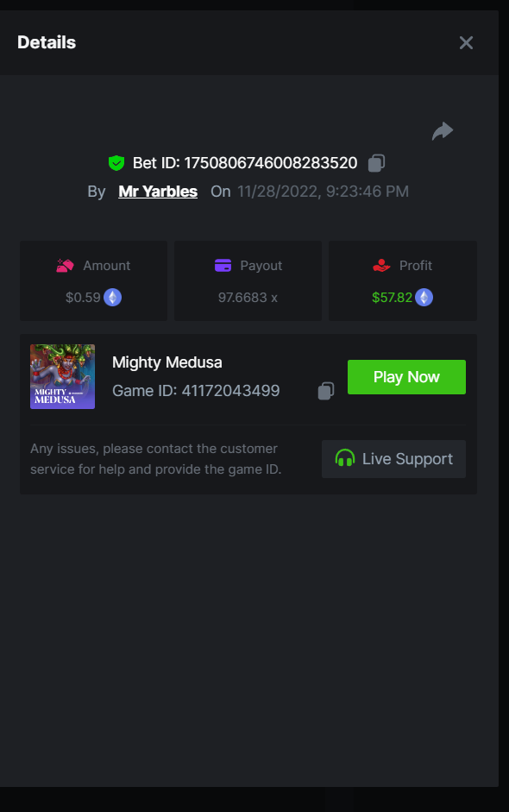Click the Bet ID number text
This screenshot has width=509, height=812.
point(271,163)
